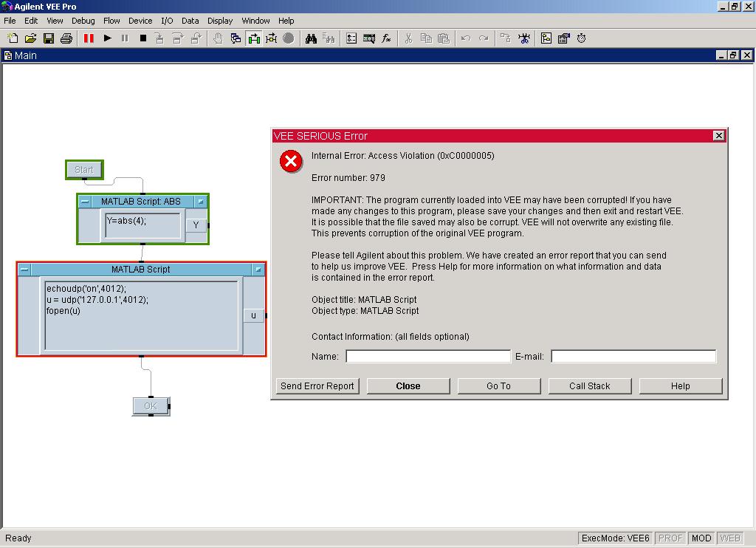Viewport: 756px width, 548px height.
Task: Click the Print toolbar icon
Action: pyautogui.click(x=66, y=38)
